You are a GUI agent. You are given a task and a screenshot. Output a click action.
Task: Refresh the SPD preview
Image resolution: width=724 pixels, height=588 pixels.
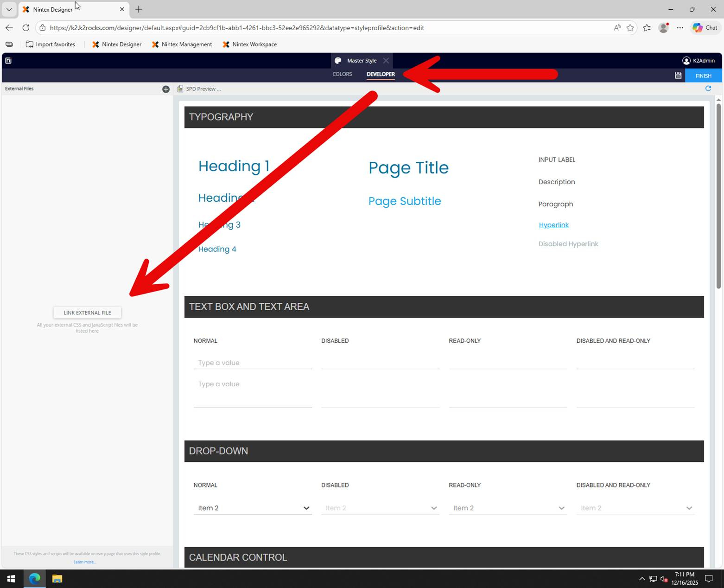708,88
